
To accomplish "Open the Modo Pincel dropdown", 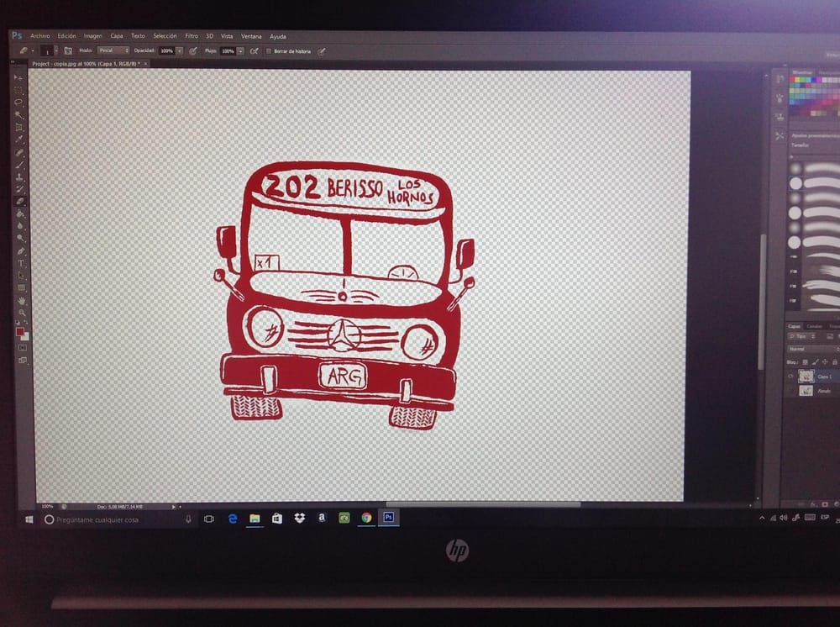I will point(113,50).
